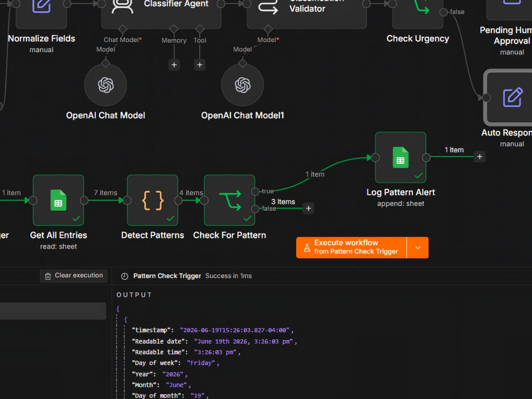
Task: Open the Detect Patterns code node
Action: tap(153, 200)
